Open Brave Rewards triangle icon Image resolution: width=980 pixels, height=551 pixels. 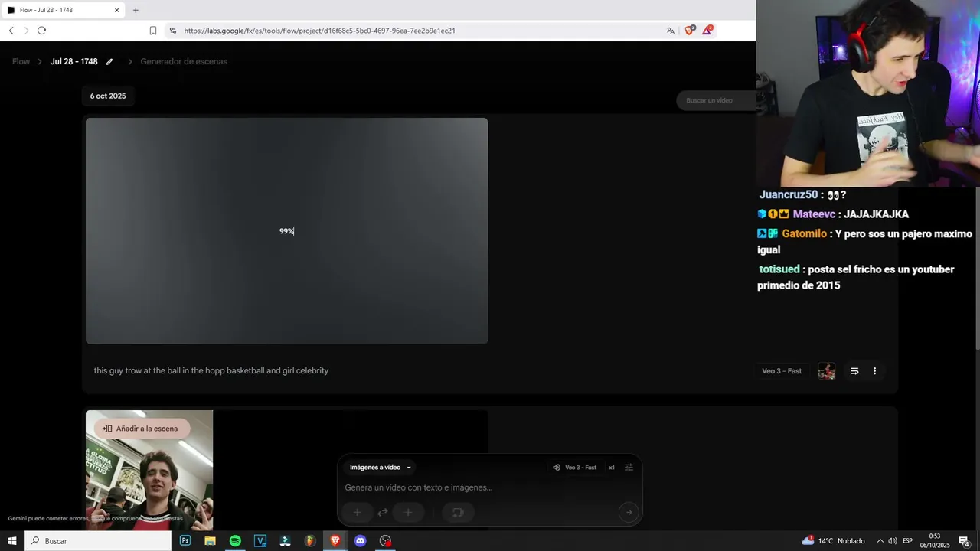[707, 31]
